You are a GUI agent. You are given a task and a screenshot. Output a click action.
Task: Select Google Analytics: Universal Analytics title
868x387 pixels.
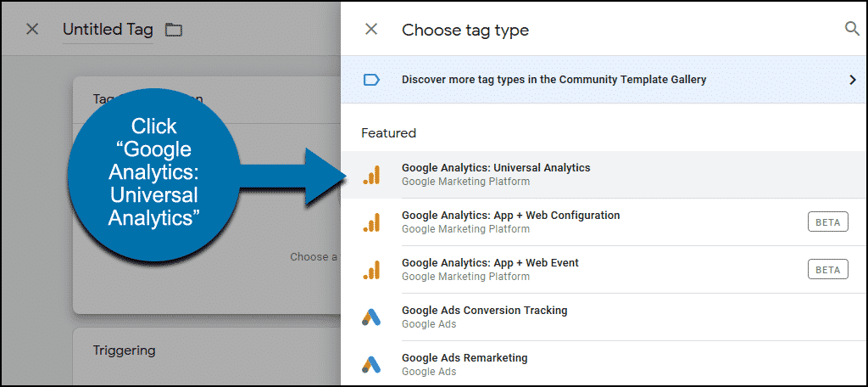click(496, 167)
